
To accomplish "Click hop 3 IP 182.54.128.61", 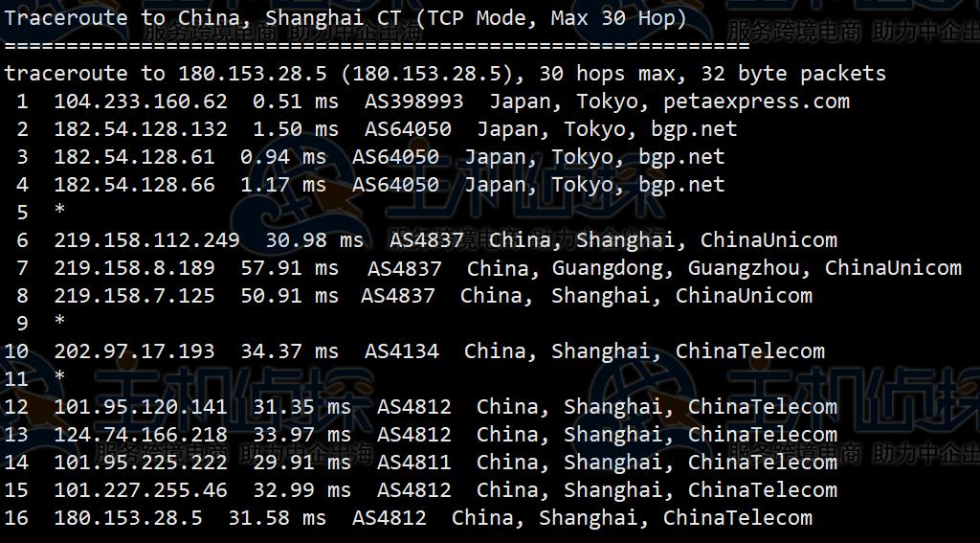I will tap(134, 156).
